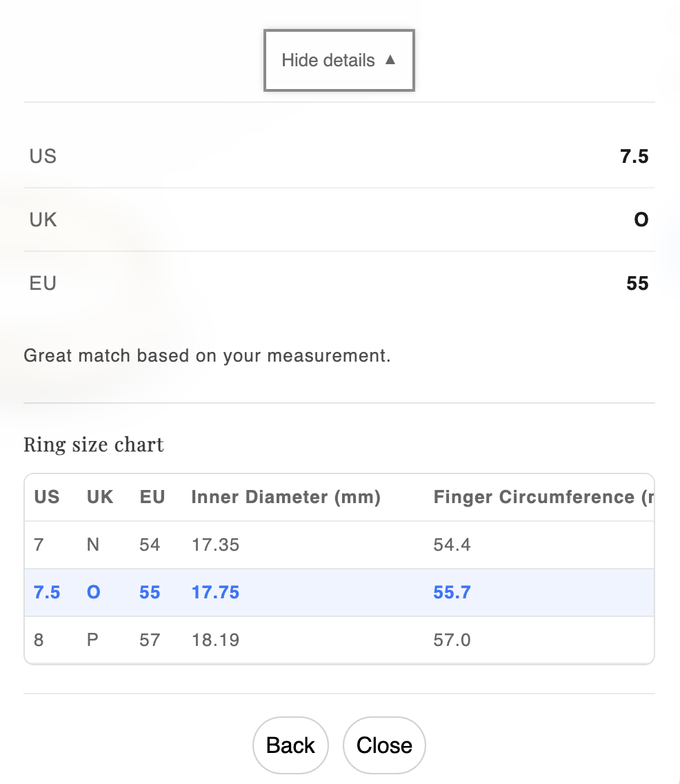Screen dimensions: 680x784
Task: Click the UK column header
Action: click(x=100, y=497)
